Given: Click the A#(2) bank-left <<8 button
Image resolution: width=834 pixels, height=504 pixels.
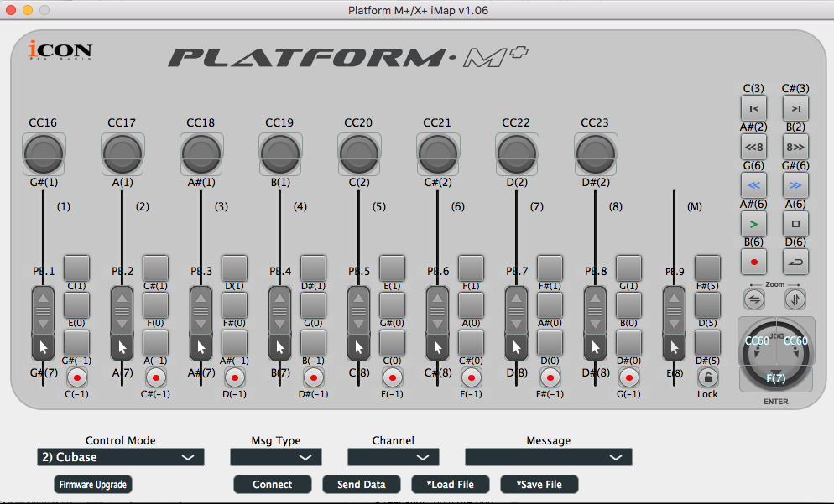Looking at the screenshot, I should click(753, 147).
